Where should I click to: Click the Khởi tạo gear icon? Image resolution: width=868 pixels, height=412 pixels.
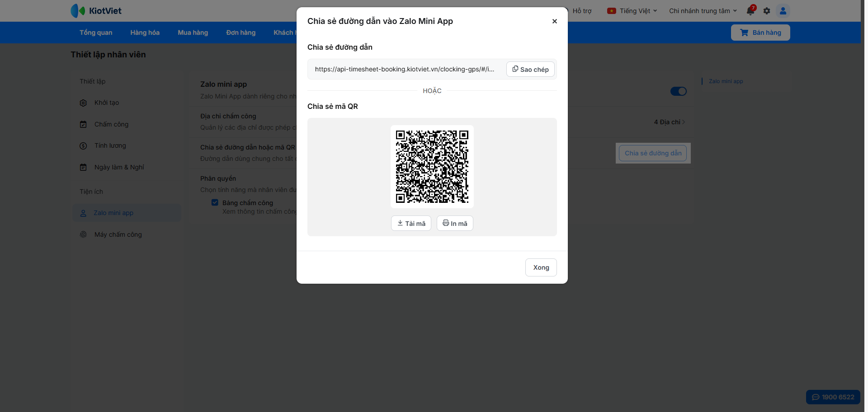[83, 103]
